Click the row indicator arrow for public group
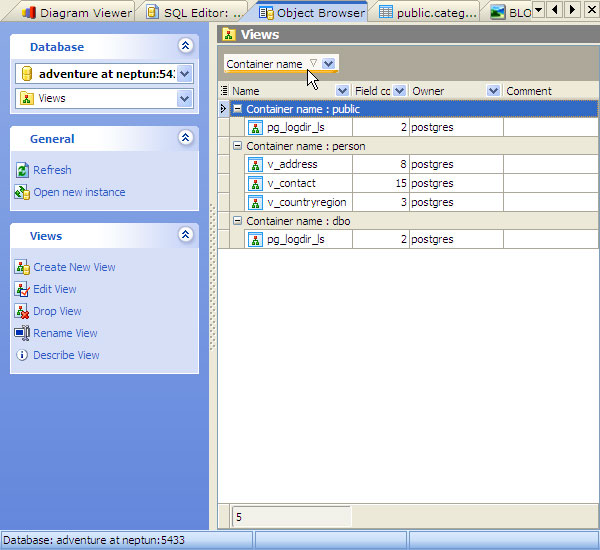The image size is (600, 550). 223,109
